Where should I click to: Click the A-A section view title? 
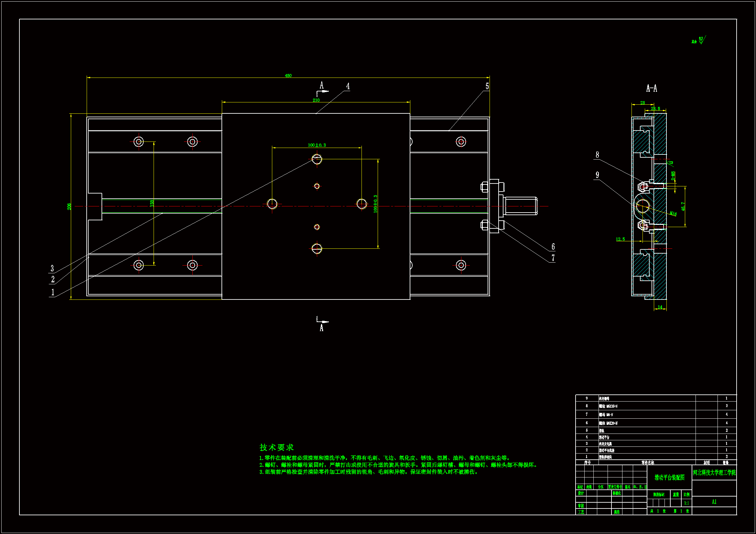coord(651,88)
